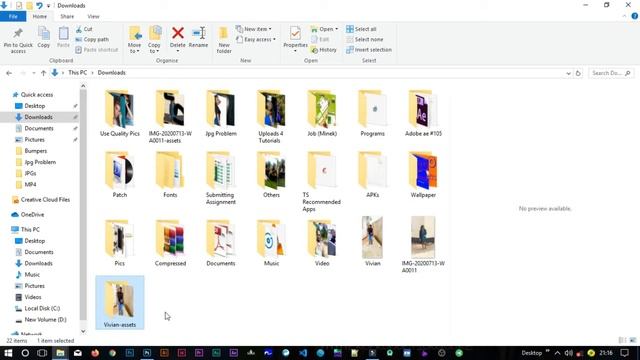The width and height of the screenshot is (640, 360).
Task: Select the Adobe ae #105 folder
Action: (x=423, y=113)
